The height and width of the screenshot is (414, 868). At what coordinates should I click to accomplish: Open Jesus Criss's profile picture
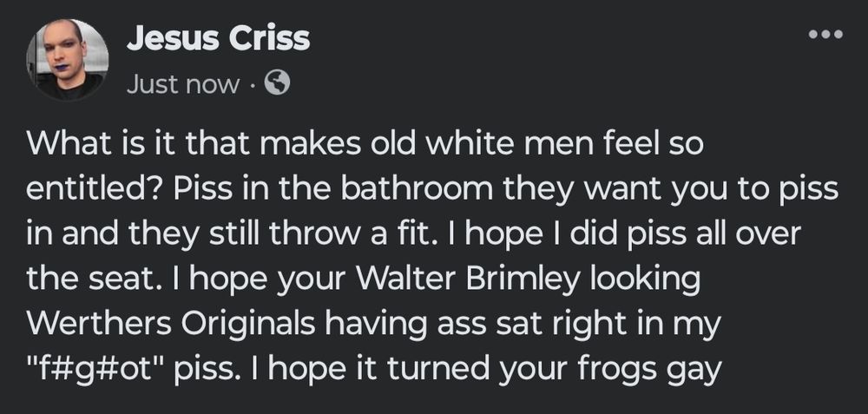click(72, 61)
